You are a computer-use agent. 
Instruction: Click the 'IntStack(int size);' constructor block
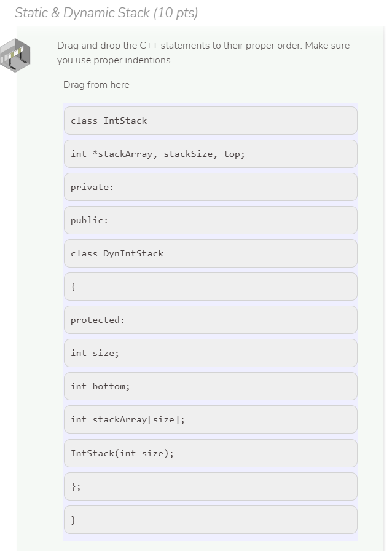[210, 453]
